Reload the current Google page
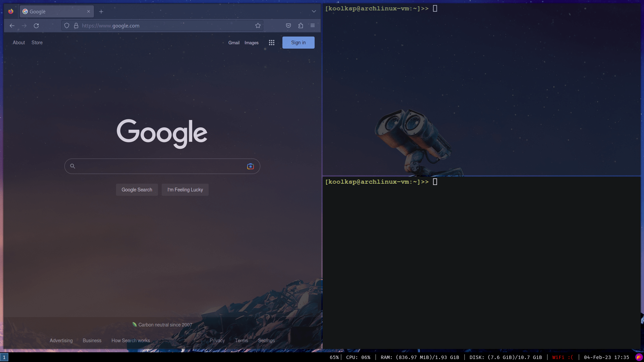The image size is (644, 362). 36,26
